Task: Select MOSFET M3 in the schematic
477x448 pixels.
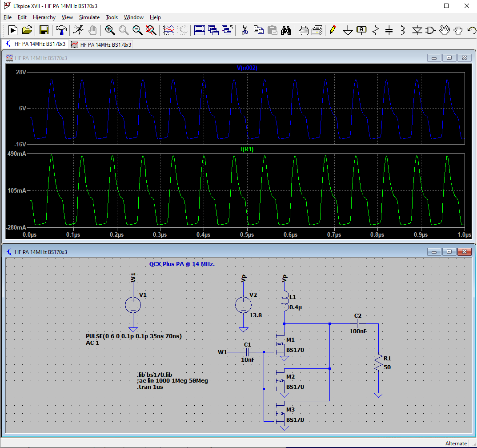Action: (x=280, y=415)
